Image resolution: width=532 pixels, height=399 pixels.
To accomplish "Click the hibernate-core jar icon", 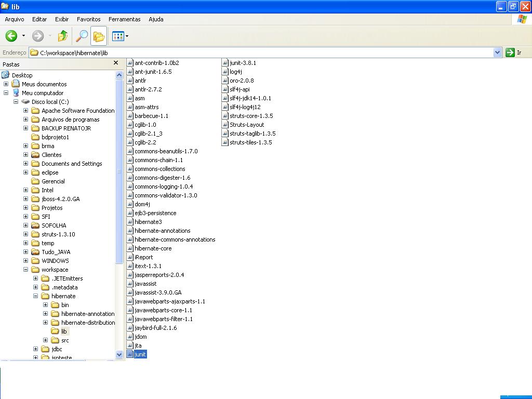I will coord(130,248).
